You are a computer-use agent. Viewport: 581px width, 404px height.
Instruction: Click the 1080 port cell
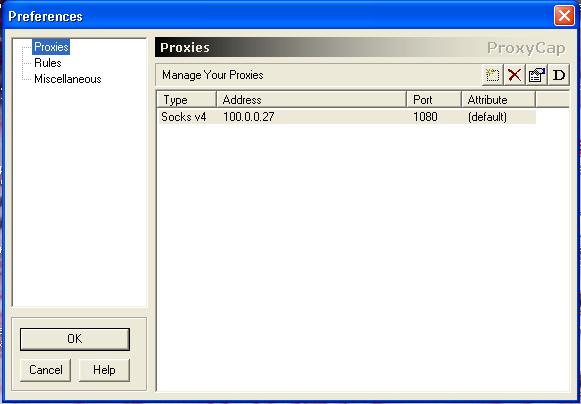(425, 117)
